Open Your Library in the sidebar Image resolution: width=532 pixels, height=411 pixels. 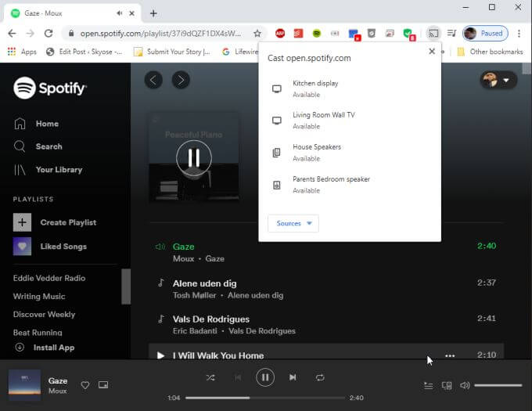point(48,169)
